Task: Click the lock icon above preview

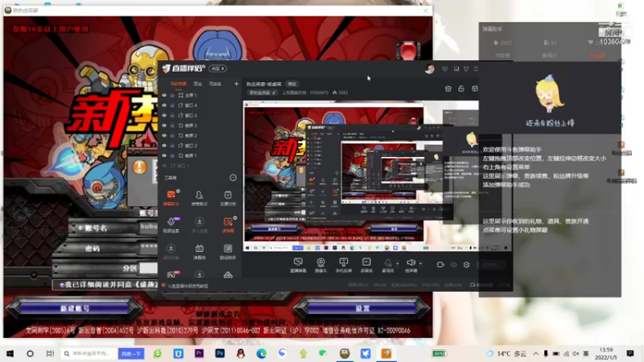Action: (x=461, y=88)
